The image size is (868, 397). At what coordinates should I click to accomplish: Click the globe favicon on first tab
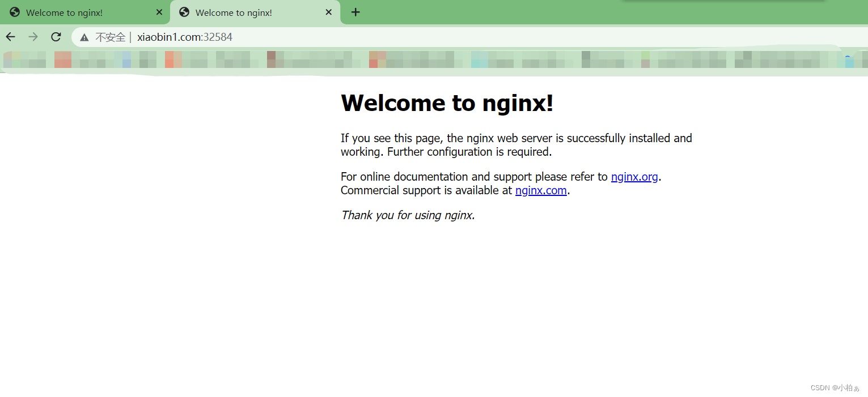tap(15, 12)
